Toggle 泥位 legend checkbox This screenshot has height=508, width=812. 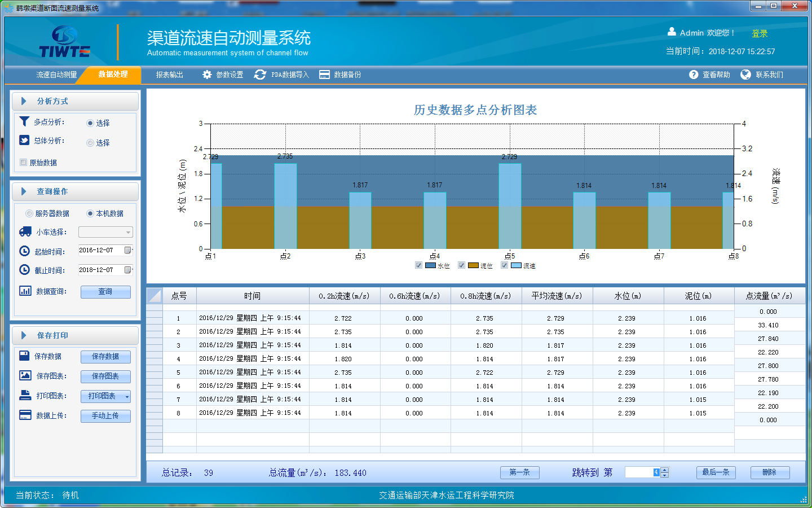click(x=461, y=265)
